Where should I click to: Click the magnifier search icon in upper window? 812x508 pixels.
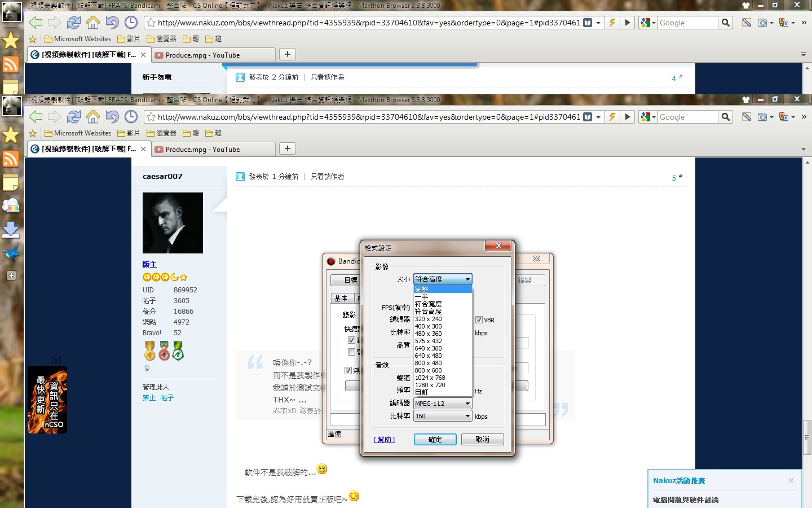(x=726, y=23)
